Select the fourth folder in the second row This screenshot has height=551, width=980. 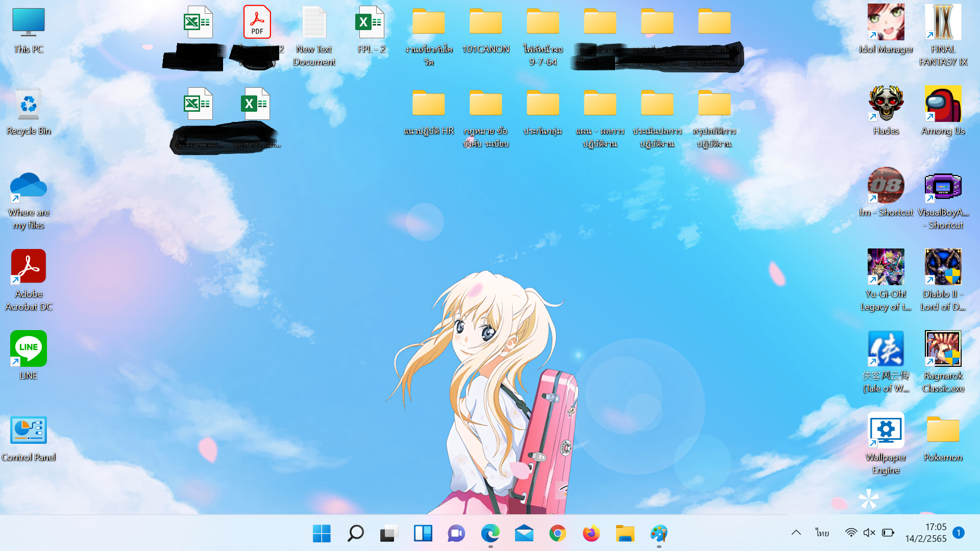(600, 118)
